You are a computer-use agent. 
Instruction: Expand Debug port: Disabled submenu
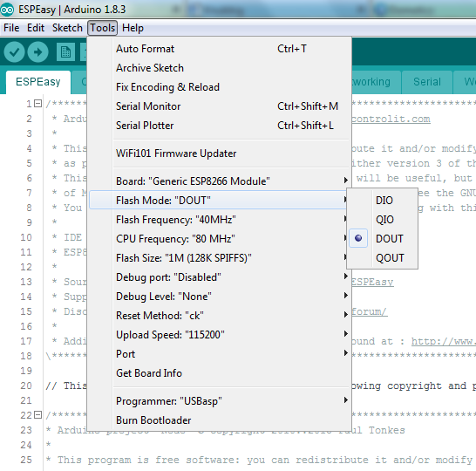(220, 277)
